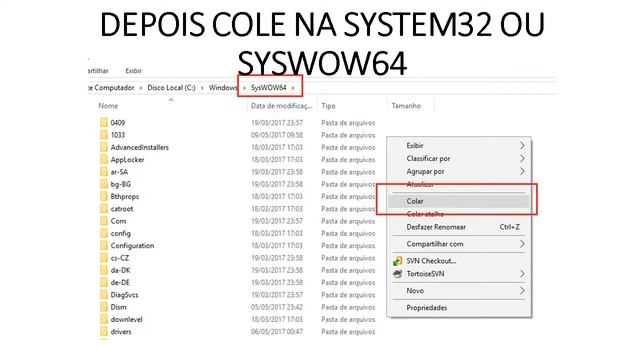Click the Configuration folder name
Viewport: 640px width, 360px height.
point(132,246)
